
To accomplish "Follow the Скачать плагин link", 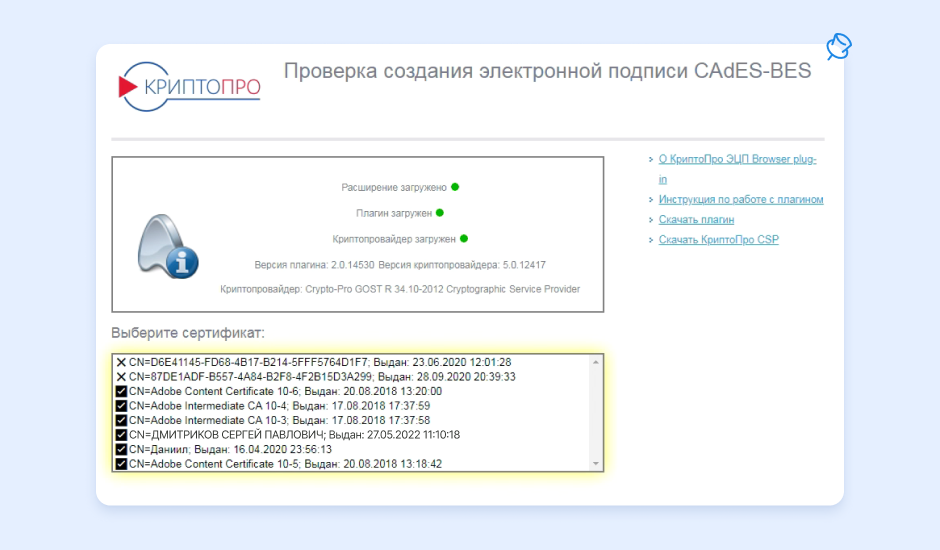I will coord(696,220).
